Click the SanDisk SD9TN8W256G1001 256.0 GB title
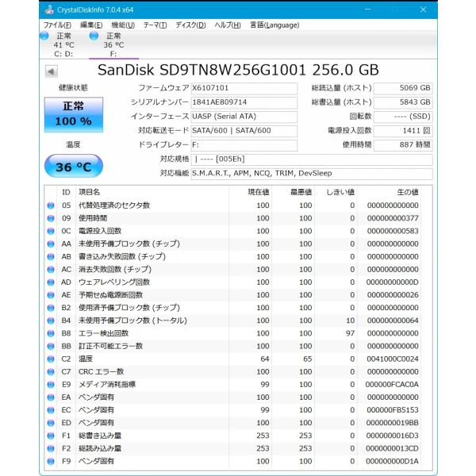This screenshot has width=476, height=476. point(238,71)
